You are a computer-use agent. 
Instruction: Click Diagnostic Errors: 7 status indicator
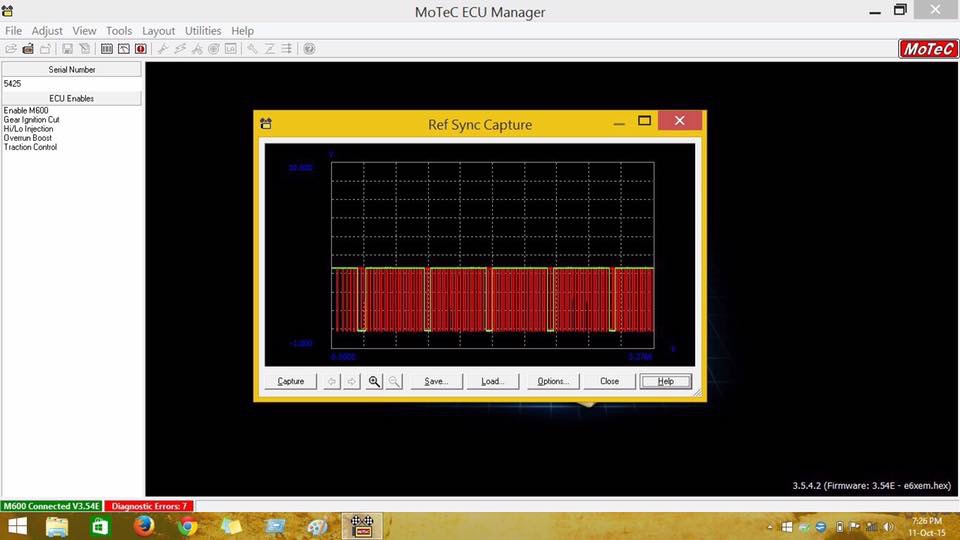[149, 506]
